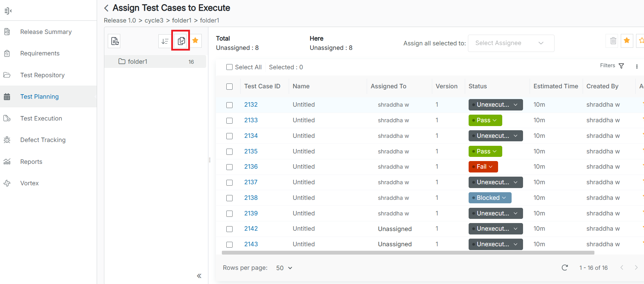The image size is (644, 284).
Task: Tick the checkbox for test case 2132
Action: pos(229,105)
